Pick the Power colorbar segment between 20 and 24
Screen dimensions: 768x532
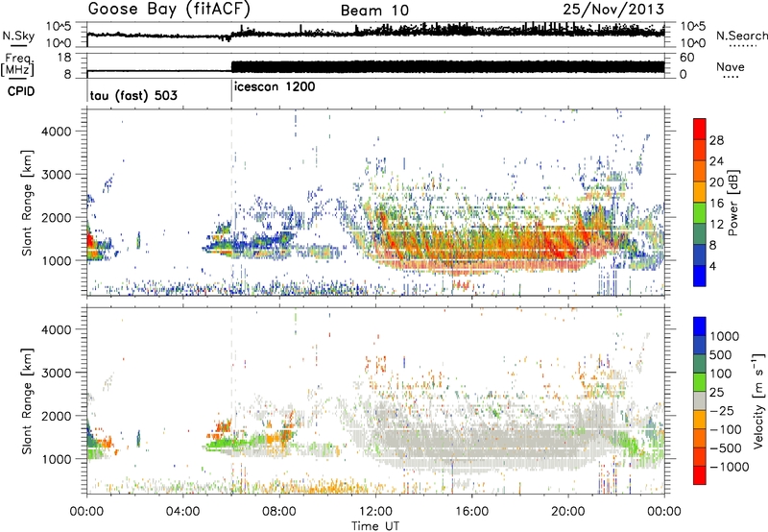(x=700, y=171)
